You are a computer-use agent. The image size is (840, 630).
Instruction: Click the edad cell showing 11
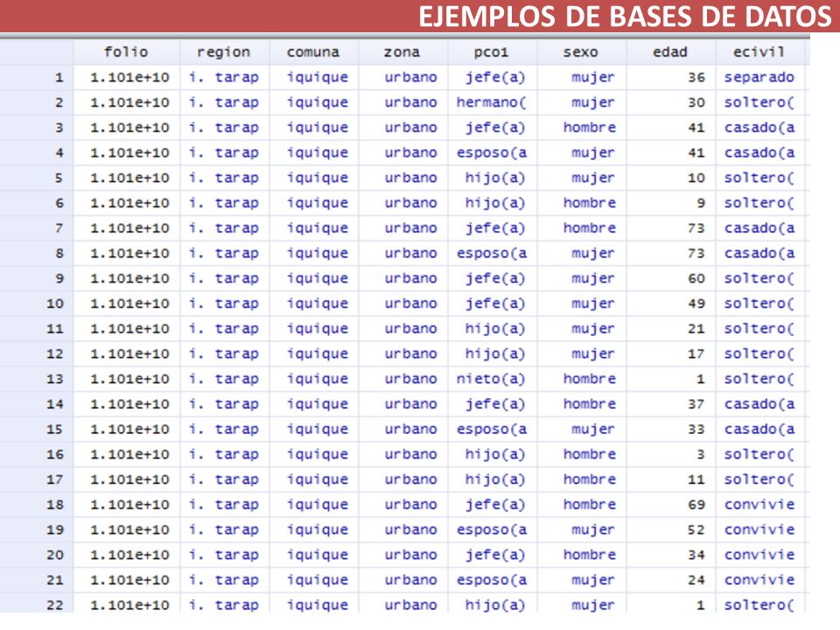coord(671,479)
